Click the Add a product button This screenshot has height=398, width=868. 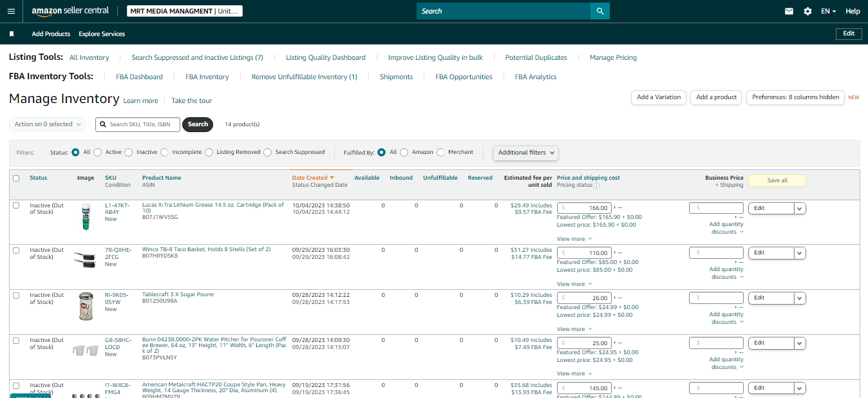click(x=716, y=97)
